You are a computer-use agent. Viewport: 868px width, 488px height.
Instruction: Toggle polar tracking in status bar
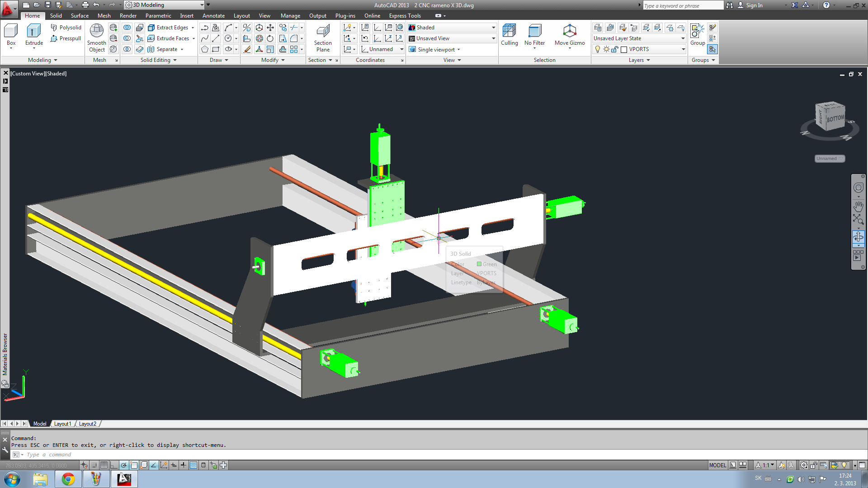pos(124,465)
